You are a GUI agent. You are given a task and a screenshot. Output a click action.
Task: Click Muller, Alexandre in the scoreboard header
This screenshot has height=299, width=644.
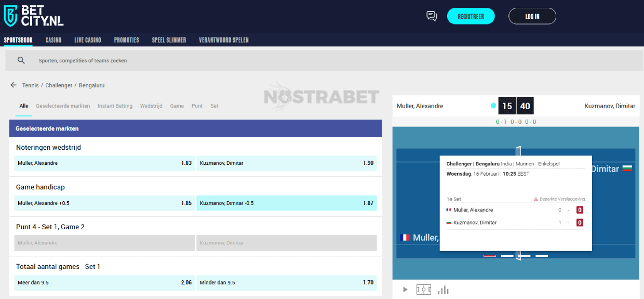point(420,106)
